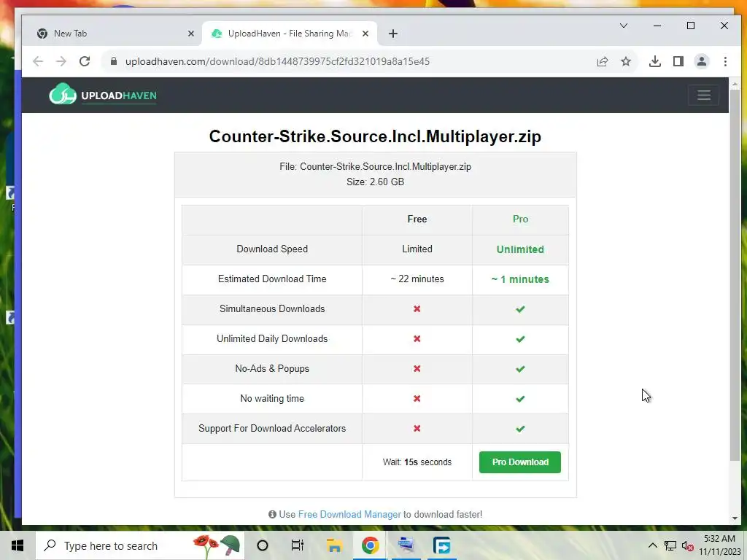
Task: Click the ~ 22 minutes cell
Action: tap(417, 279)
